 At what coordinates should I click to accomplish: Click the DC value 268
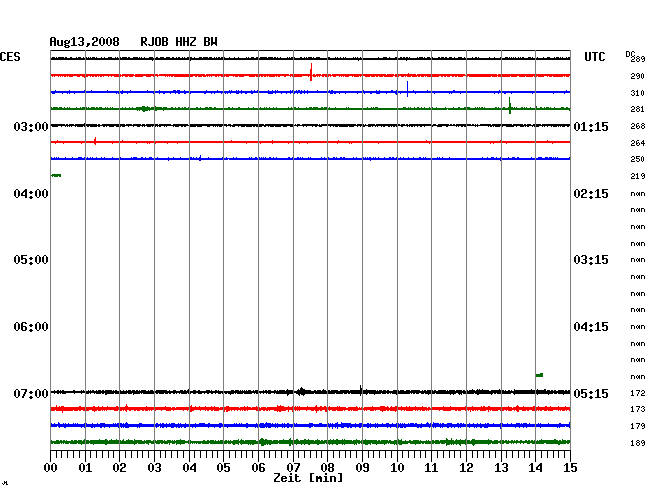pyautogui.click(x=638, y=126)
